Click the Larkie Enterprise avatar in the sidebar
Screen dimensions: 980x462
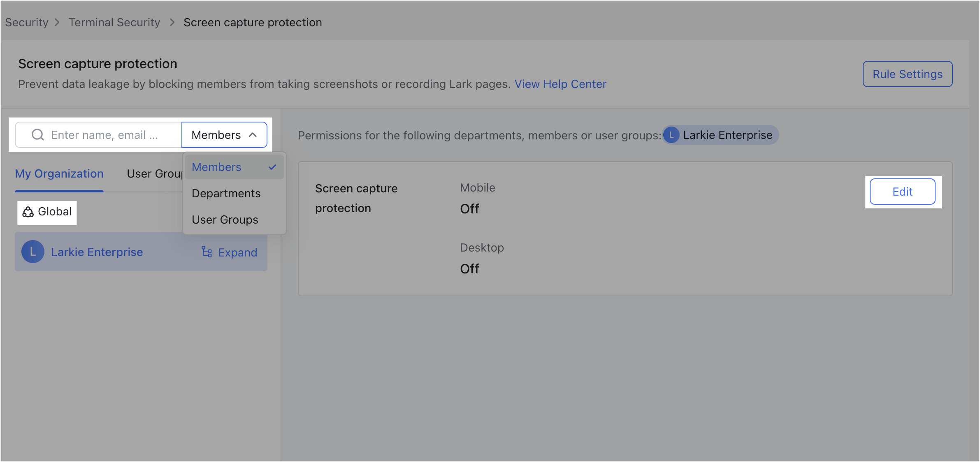pyautogui.click(x=33, y=252)
